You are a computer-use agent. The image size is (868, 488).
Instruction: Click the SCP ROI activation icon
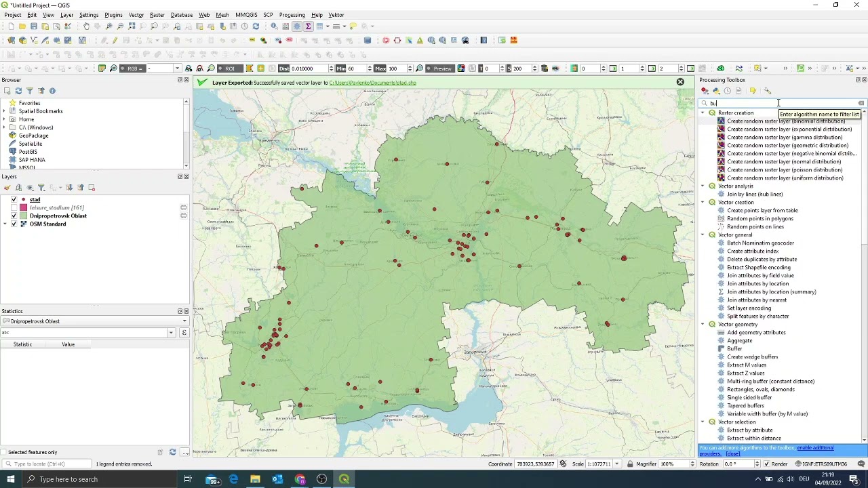(x=260, y=68)
